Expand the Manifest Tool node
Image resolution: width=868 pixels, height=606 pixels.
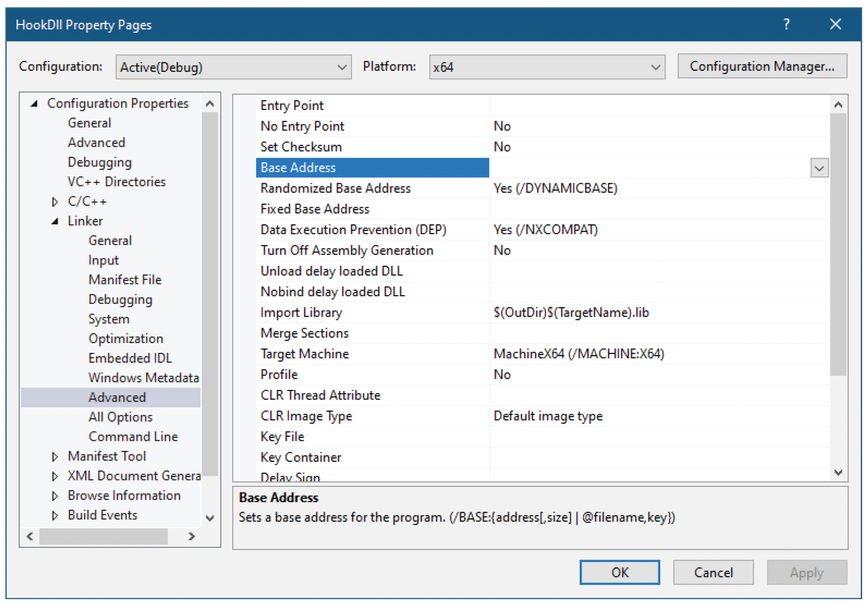click(55, 456)
